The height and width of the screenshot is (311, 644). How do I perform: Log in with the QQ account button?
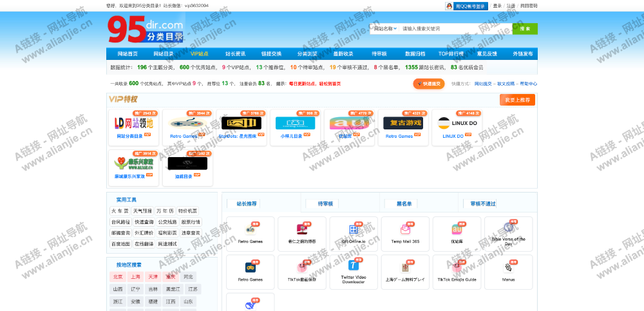point(466,6)
